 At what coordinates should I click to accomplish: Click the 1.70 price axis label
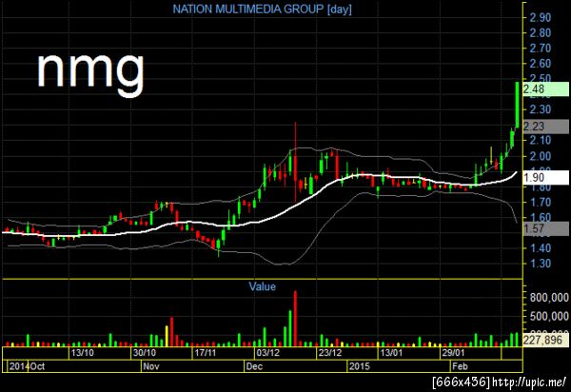pyautogui.click(x=540, y=202)
